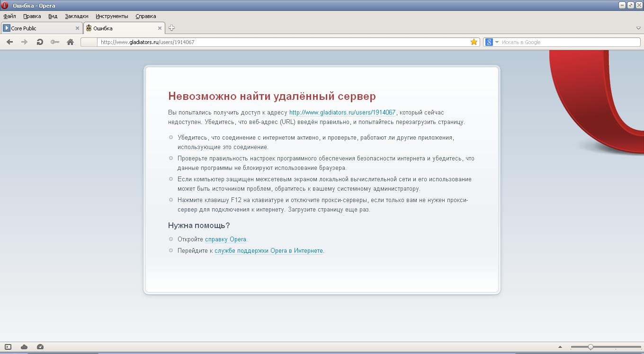Open a new tab with the plus button

[x=171, y=28]
